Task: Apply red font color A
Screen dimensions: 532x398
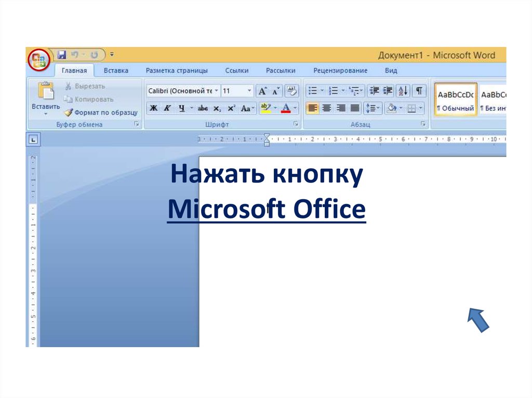Action: pyautogui.click(x=286, y=108)
